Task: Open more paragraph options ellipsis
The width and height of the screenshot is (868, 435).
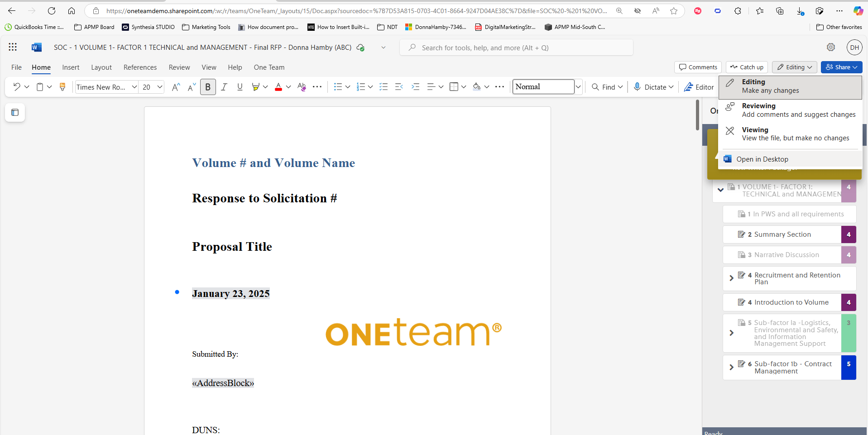Action: click(499, 87)
